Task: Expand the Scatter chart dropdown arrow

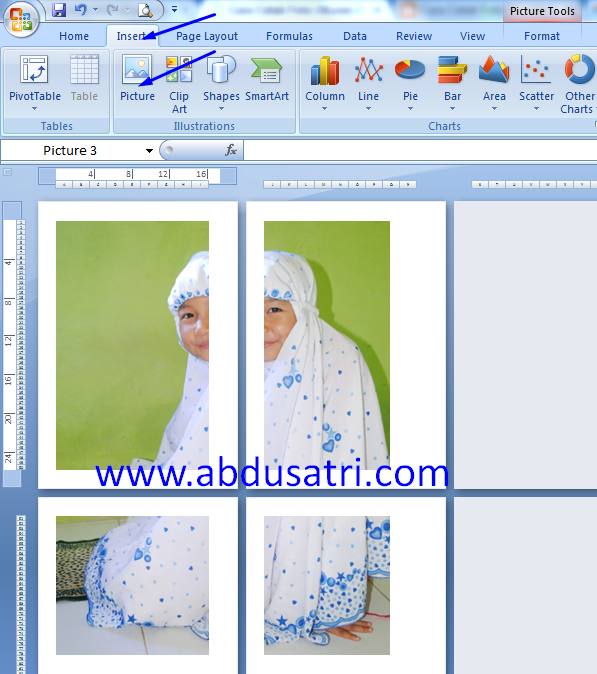Action: [x=536, y=109]
